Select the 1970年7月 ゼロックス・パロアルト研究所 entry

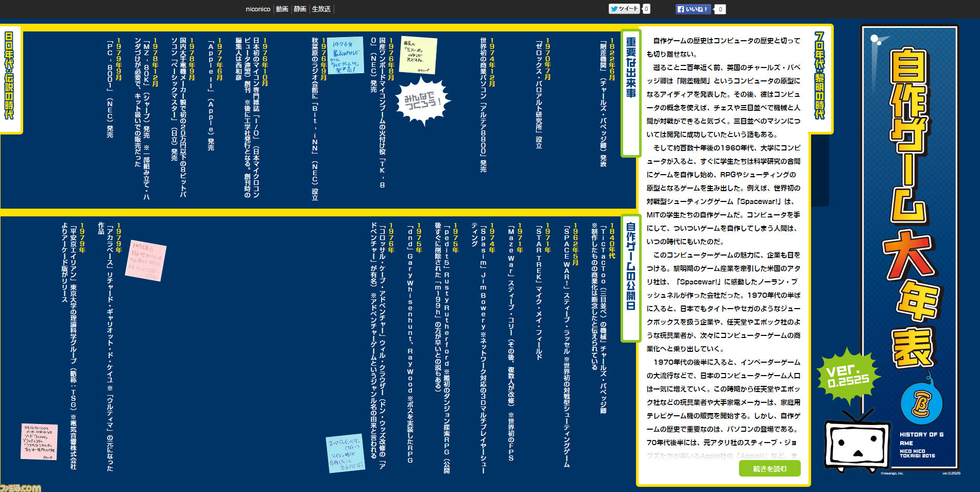[x=543, y=93]
